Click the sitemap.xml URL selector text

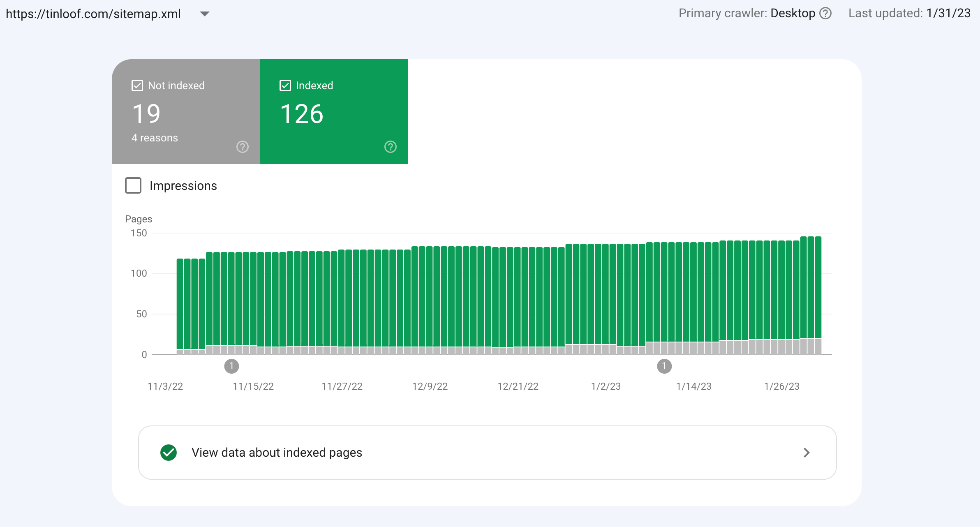coord(93,14)
